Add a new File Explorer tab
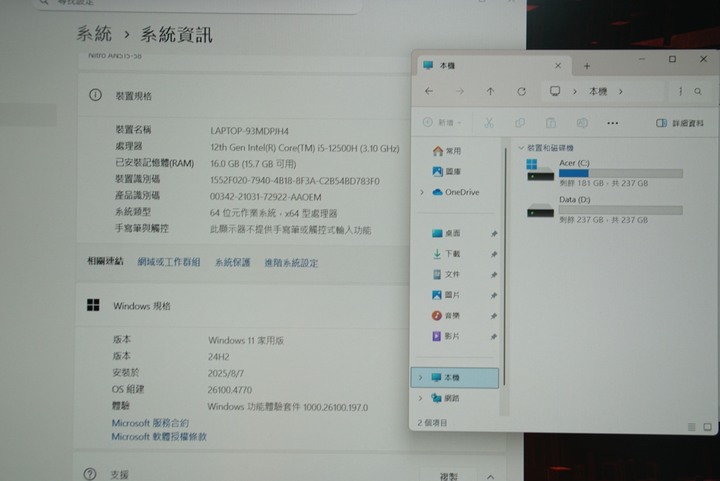 [587, 66]
